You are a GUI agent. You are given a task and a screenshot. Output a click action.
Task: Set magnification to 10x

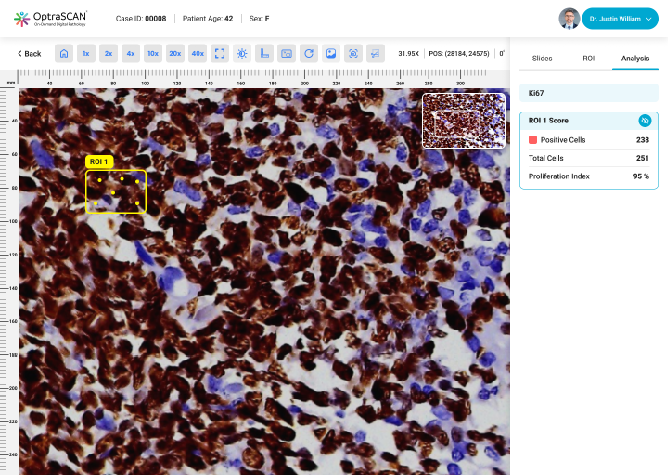coord(152,53)
